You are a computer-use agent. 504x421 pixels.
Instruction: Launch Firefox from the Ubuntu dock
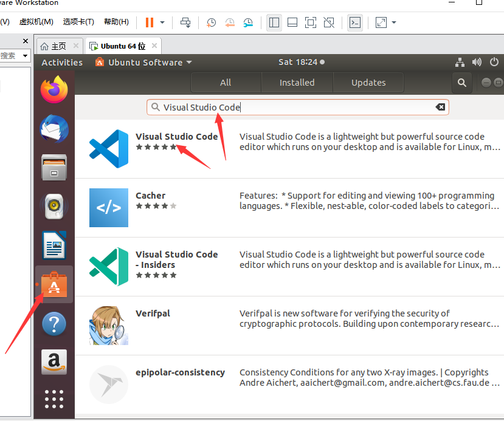tap(54, 89)
